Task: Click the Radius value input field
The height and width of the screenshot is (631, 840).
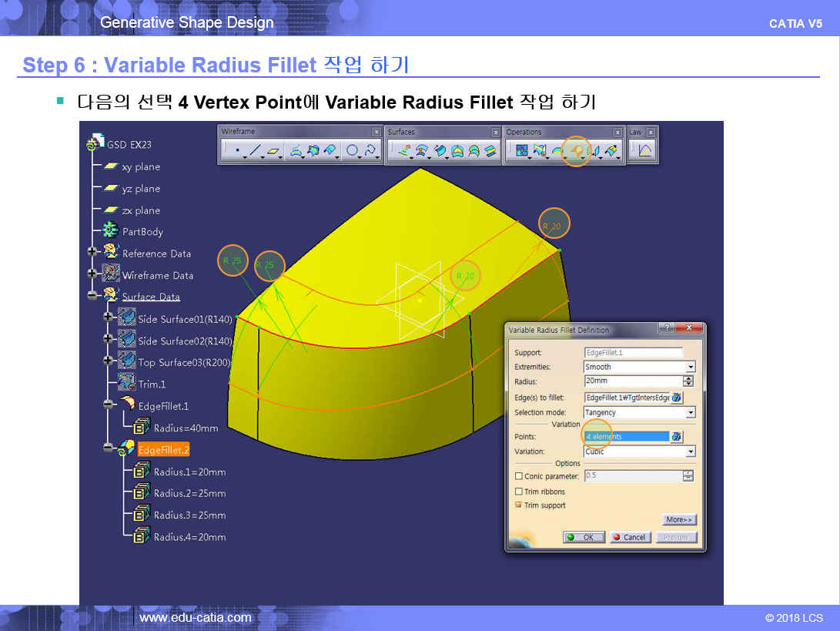Action: click(x=632, y=381)
